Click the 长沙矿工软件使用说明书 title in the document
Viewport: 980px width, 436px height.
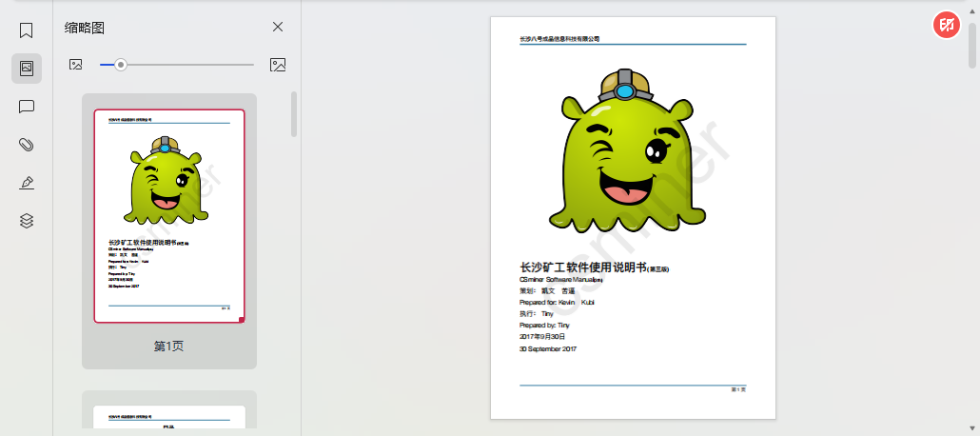pyautogui.click(x=582, y=268)
